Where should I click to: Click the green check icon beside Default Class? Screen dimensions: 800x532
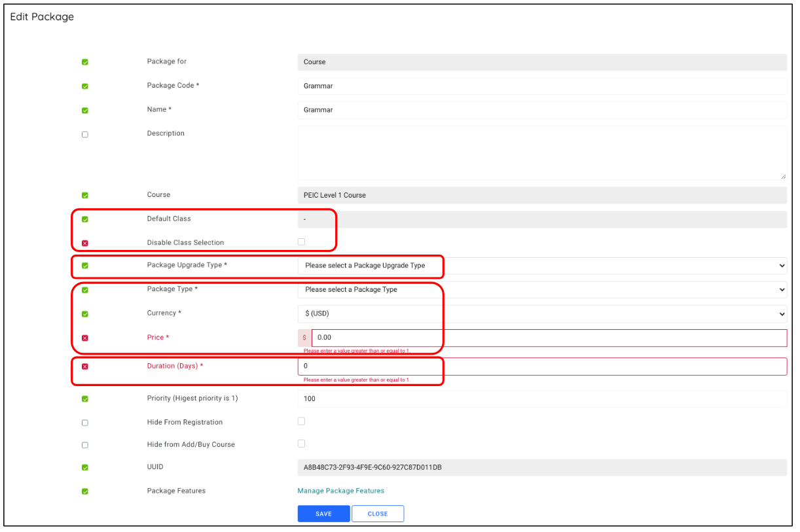(84, 219)
